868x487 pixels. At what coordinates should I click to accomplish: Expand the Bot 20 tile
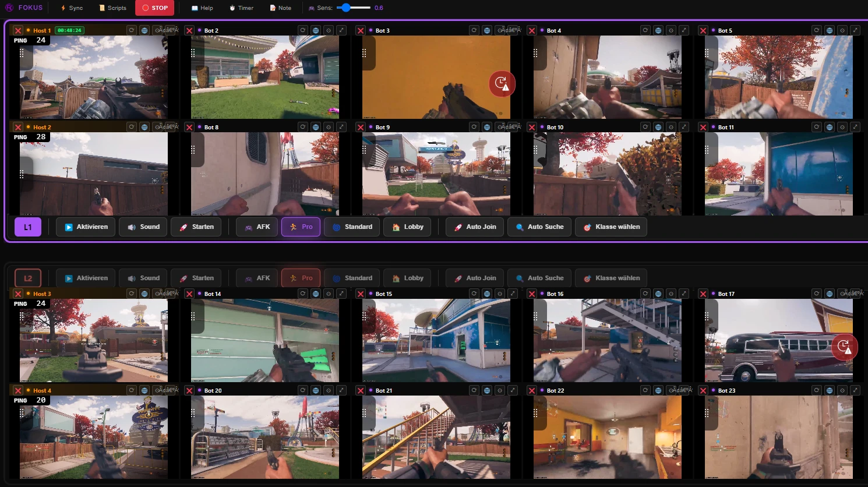[341, 390]
